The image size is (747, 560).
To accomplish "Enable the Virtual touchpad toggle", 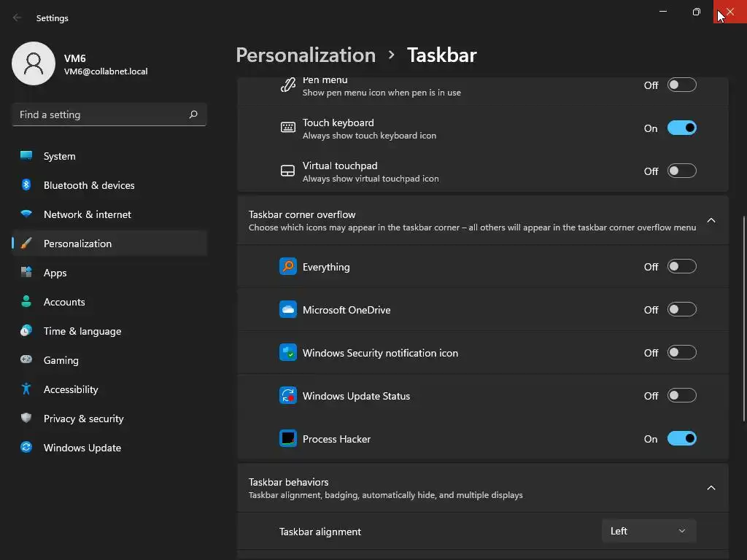I will (x=681, y=171).
